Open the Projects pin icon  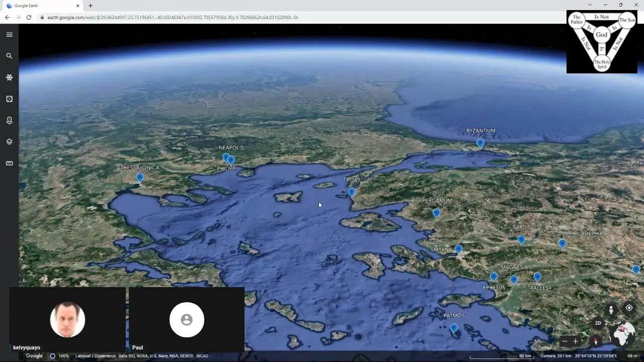pyautogui.click(x=9, y=121)
